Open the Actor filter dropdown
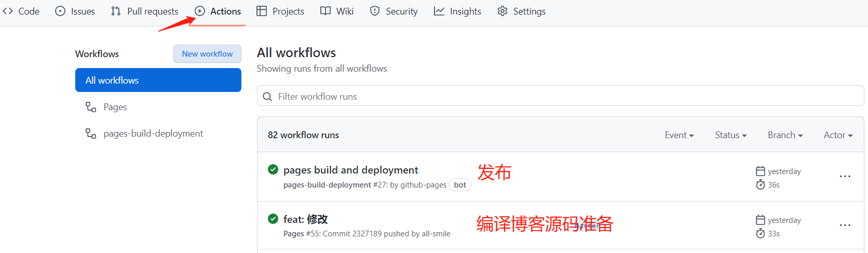This screenshot has height=253, width=868. click(838, 135)
